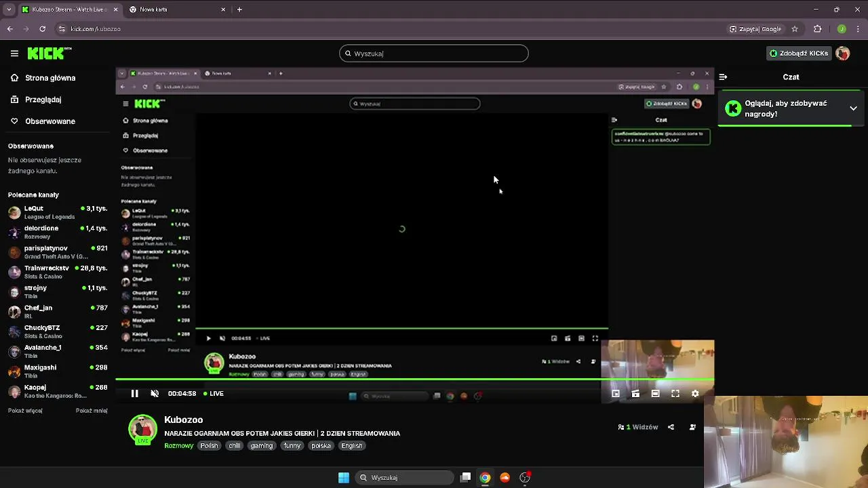Screen dimensions: 868x488
Task: Select the gaming tag
Action: [262, 446]
